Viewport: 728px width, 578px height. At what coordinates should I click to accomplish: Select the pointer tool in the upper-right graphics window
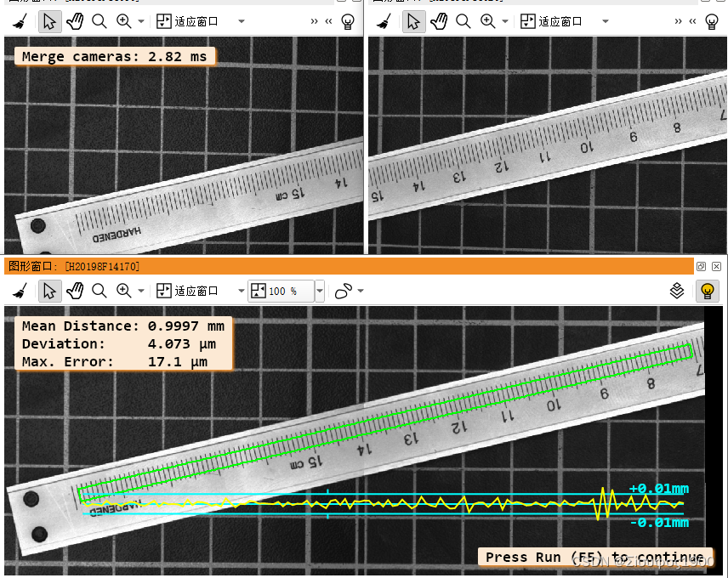pos(413,21)
